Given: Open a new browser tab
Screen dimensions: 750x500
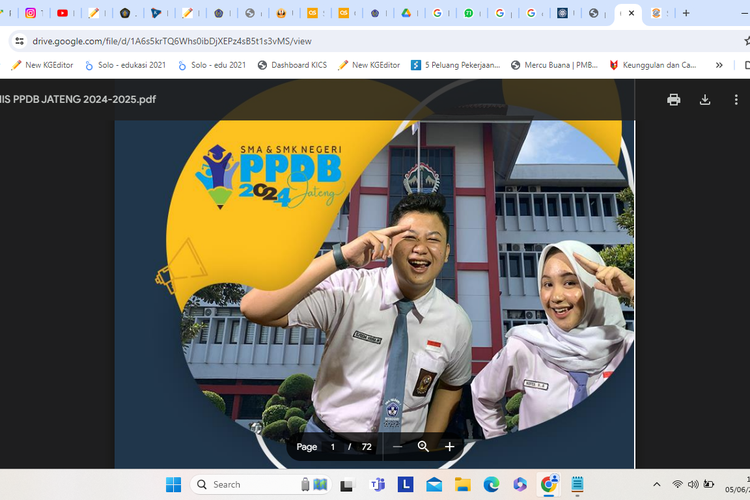Looking at the screenshot, I should pos(686,13).
